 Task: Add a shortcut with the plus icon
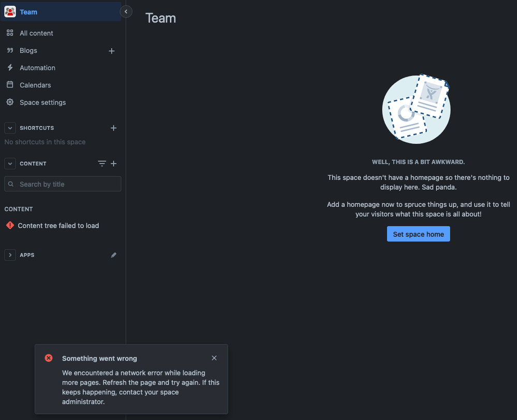tap(113, 128)
